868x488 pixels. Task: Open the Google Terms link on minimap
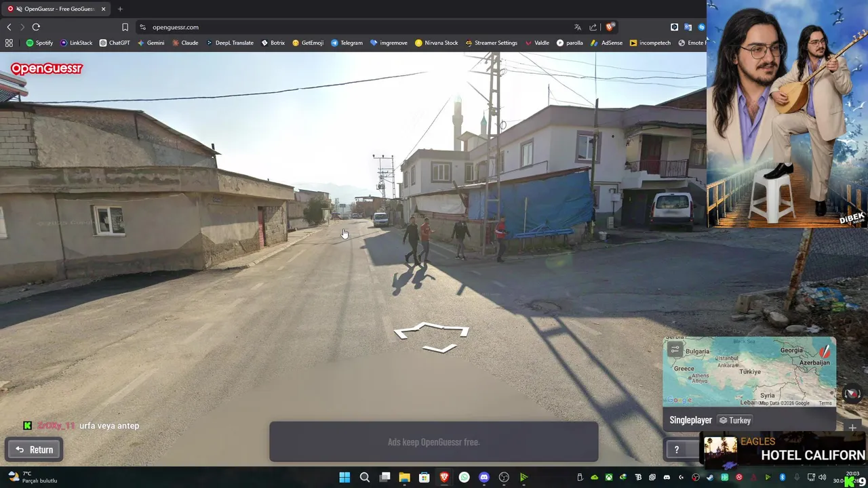(x=825, y=403)
